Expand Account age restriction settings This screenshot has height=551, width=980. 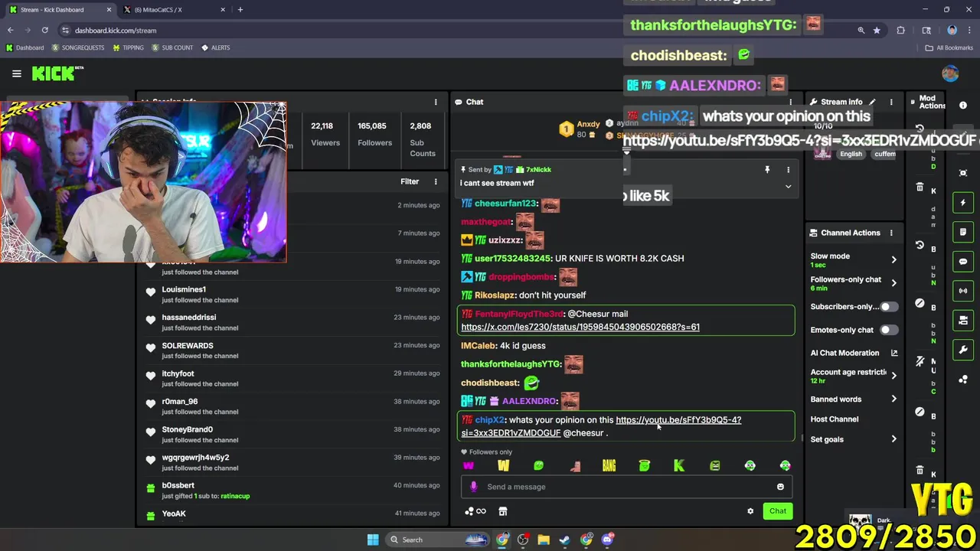[x=893, y=376]
